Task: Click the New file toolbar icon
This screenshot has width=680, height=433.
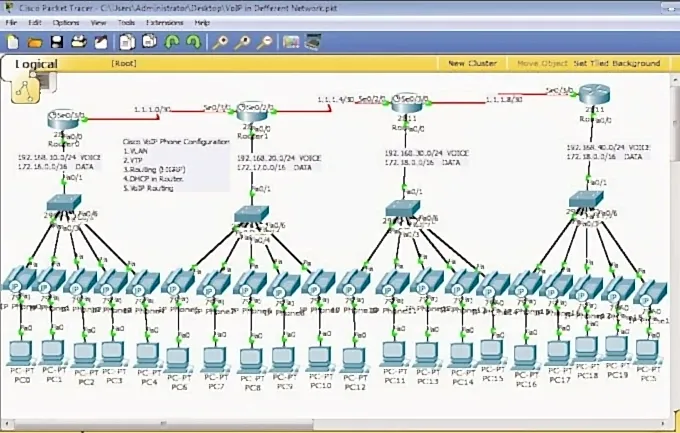Action: tap(13, 42)
